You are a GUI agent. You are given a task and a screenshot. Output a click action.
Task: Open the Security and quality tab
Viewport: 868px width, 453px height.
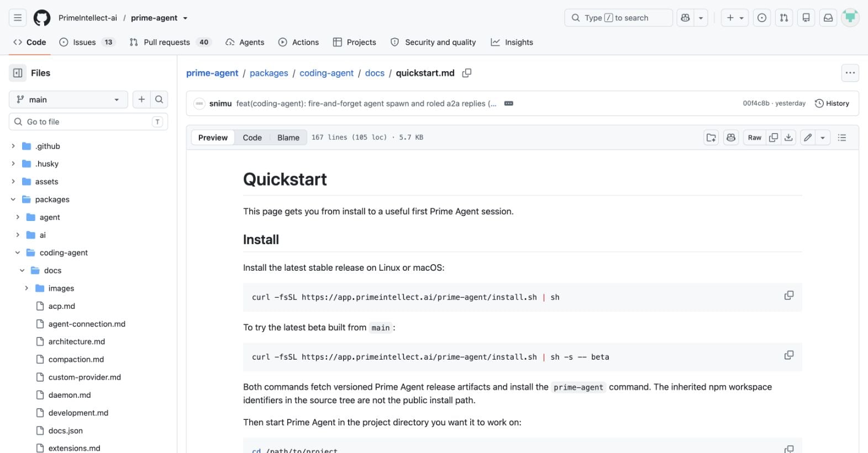[x=433, y=42]
